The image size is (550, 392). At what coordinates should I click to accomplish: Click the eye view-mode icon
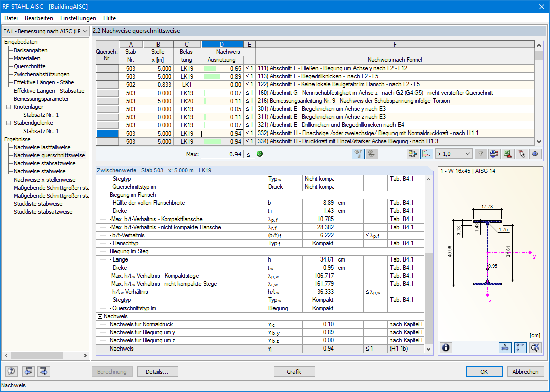(535, 154)
